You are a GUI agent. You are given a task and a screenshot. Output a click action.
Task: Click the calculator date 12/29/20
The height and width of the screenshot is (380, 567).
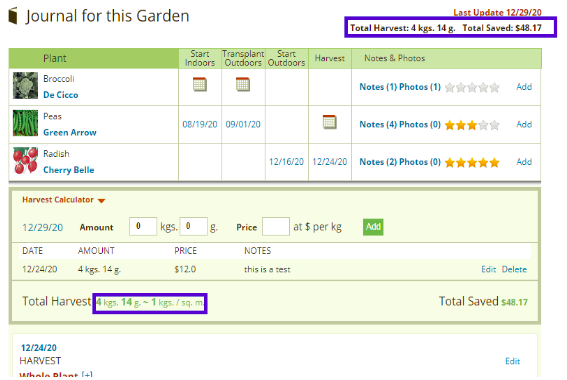click(x=43, y=227)
